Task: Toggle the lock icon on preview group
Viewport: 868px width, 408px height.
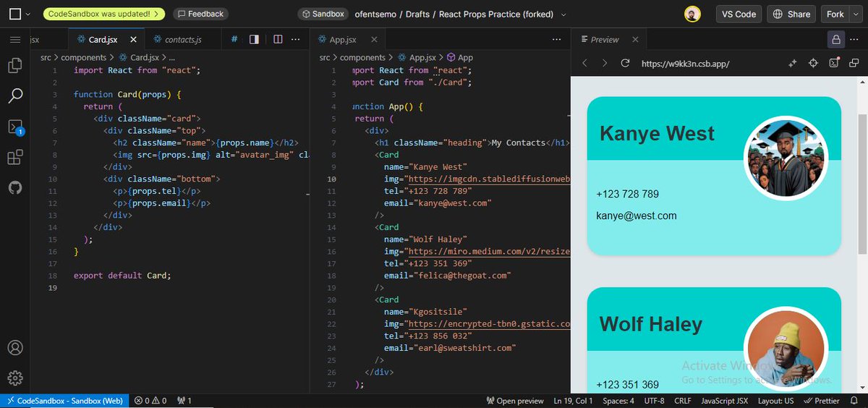Action: point(835,39)
